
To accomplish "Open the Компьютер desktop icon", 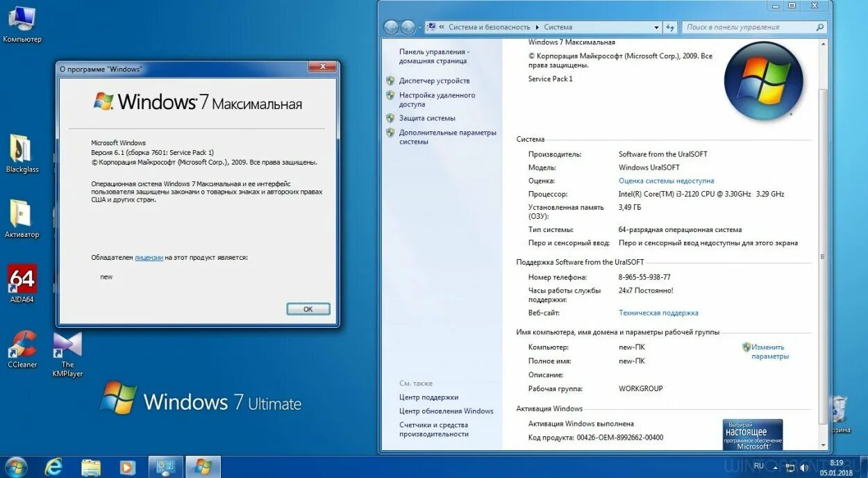I will click(22, 24).
